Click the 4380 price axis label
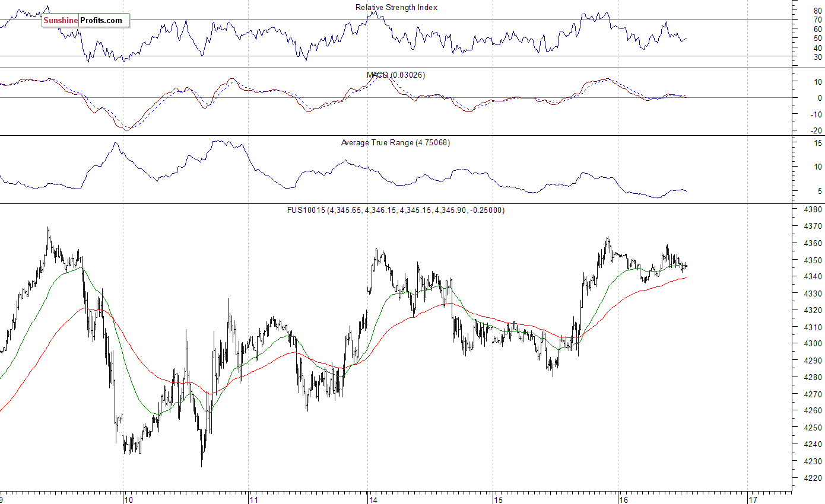Image resolution: width=825 pixels, height=504 pixels. point(812,209)
